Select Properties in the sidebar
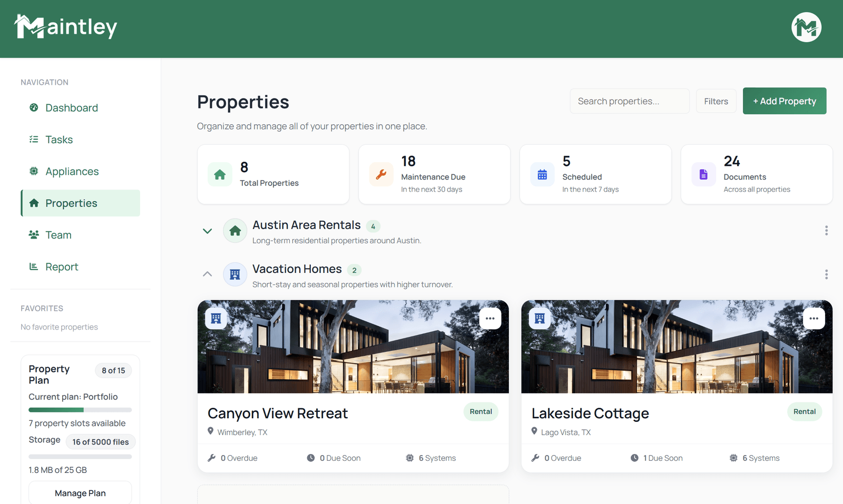 tap(80, 203)
